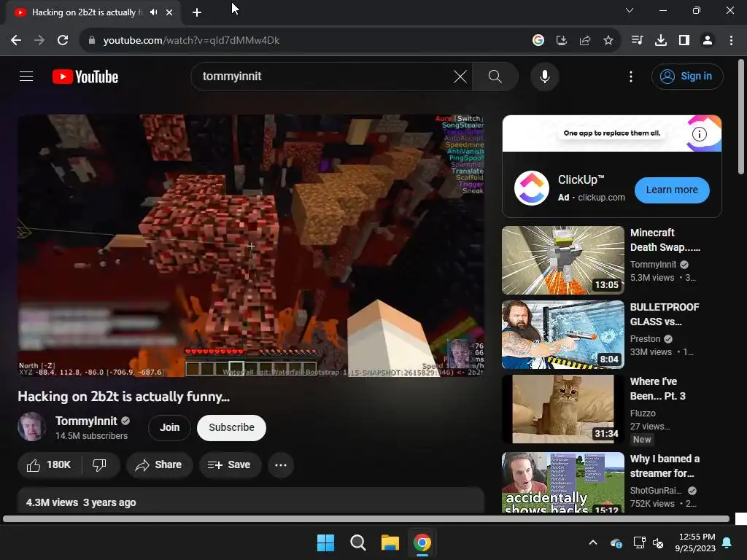Open the YouTube hamburger guide menu
Screen dimensions: 747x560
pos(26,76)
